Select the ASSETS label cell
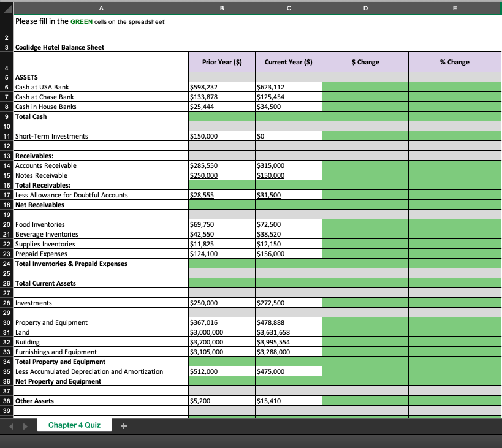502x448 pixels. pyautogui.click(x=101, y=77)
